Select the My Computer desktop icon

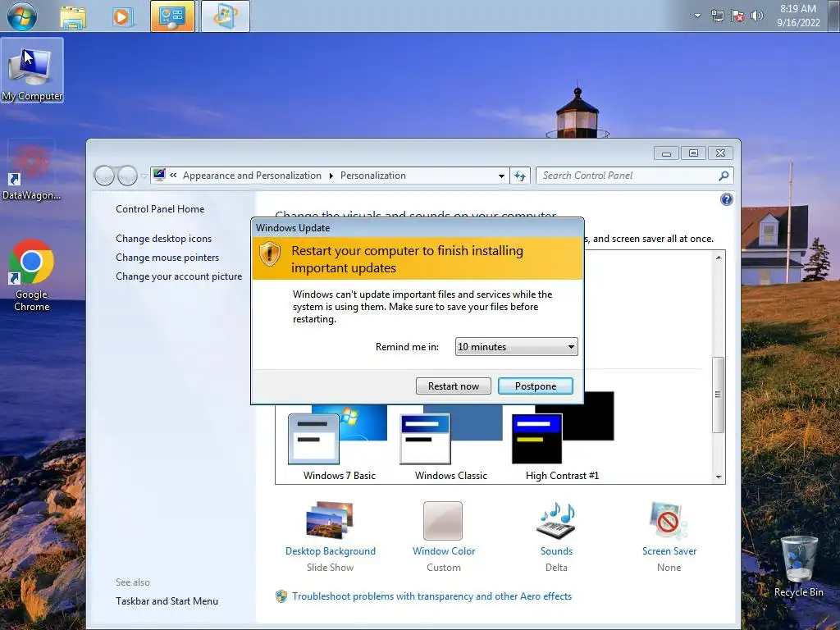pyautogui.click(x=32, y=71)
